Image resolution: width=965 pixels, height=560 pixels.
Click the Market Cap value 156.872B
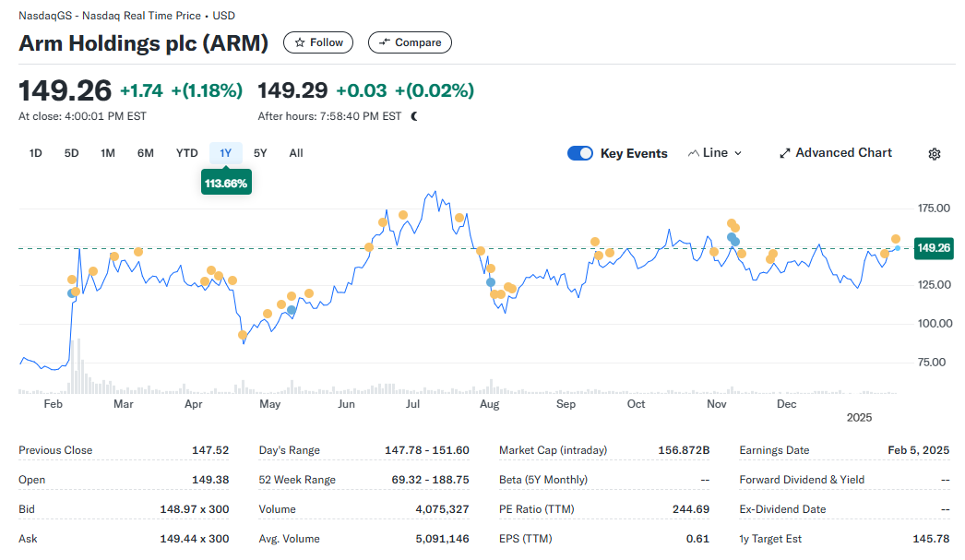point(684,450)
